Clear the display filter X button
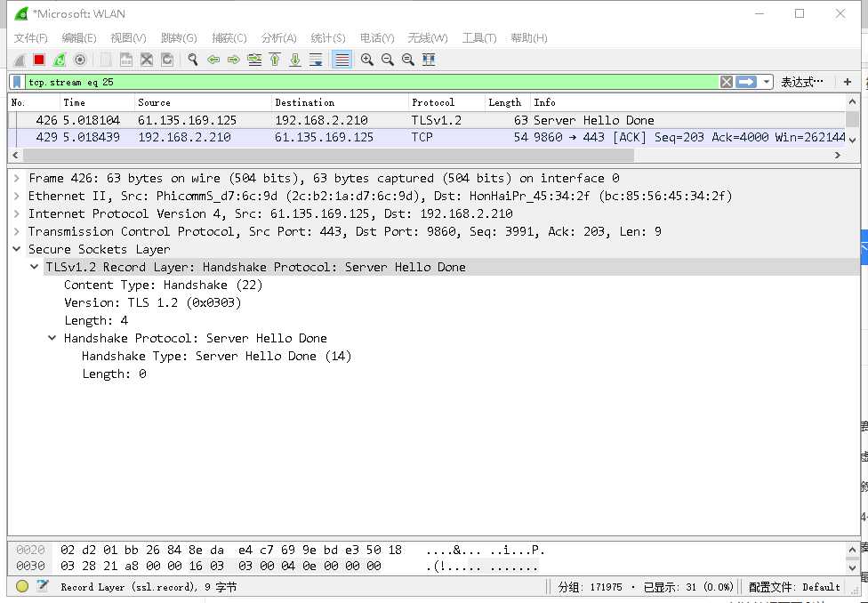Viewport: 868px width, 603px height. pyautogui.click(x=727, y=82)
